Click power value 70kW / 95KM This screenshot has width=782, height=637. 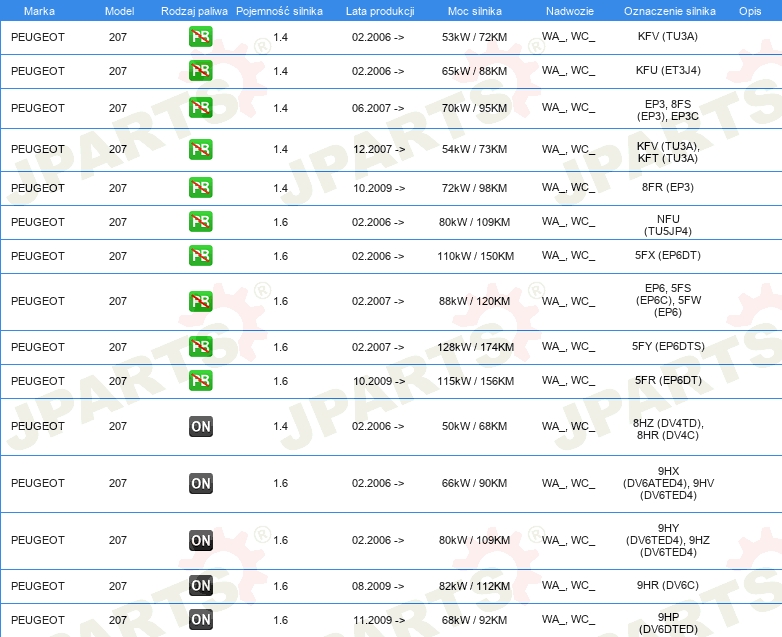474,108
